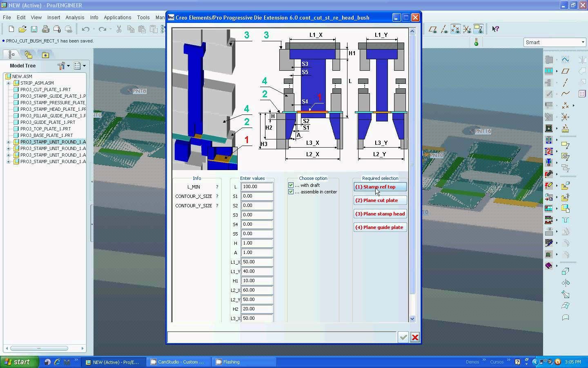The image size is (588, 368).
Task: Expand the first PROJ_STAMP_UNIT_ROUND_1 node
Action: point(8,142)
